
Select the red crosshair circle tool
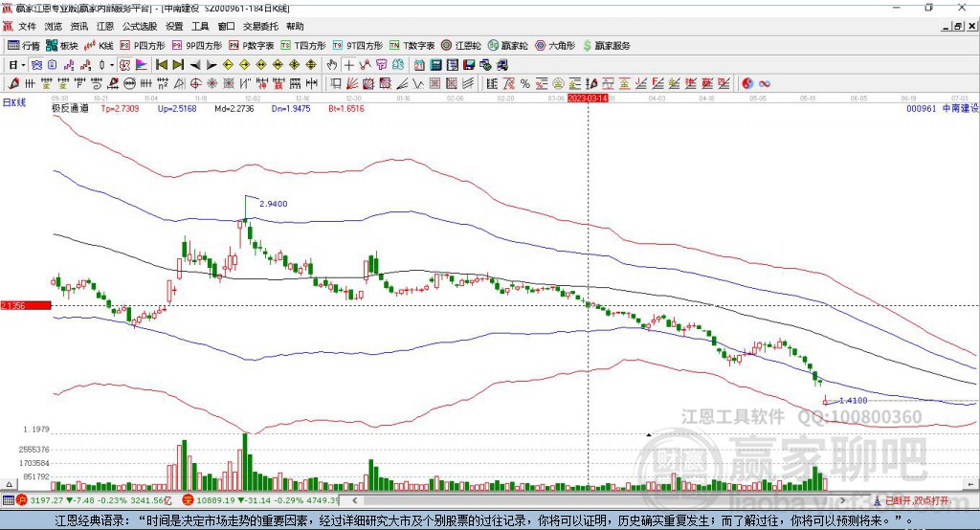pos(195,83)
